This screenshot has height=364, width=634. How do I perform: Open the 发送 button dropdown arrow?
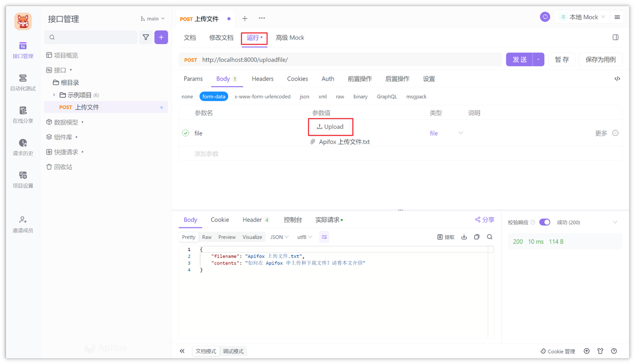[x=538, y=59]
